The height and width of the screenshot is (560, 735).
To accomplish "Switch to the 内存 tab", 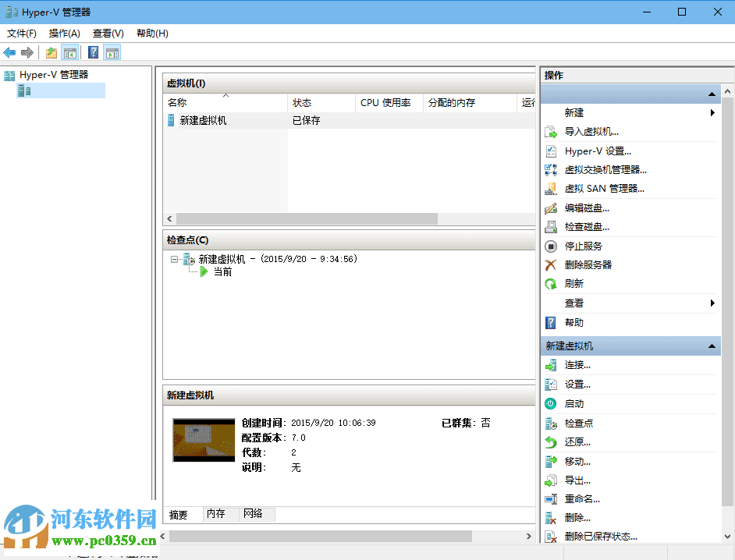I will click(x=219, y=514).
